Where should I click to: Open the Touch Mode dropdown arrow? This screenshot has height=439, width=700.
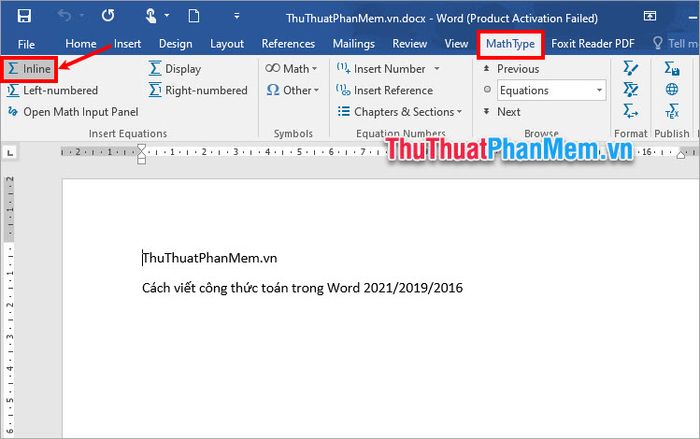click(x=167, y=16)
